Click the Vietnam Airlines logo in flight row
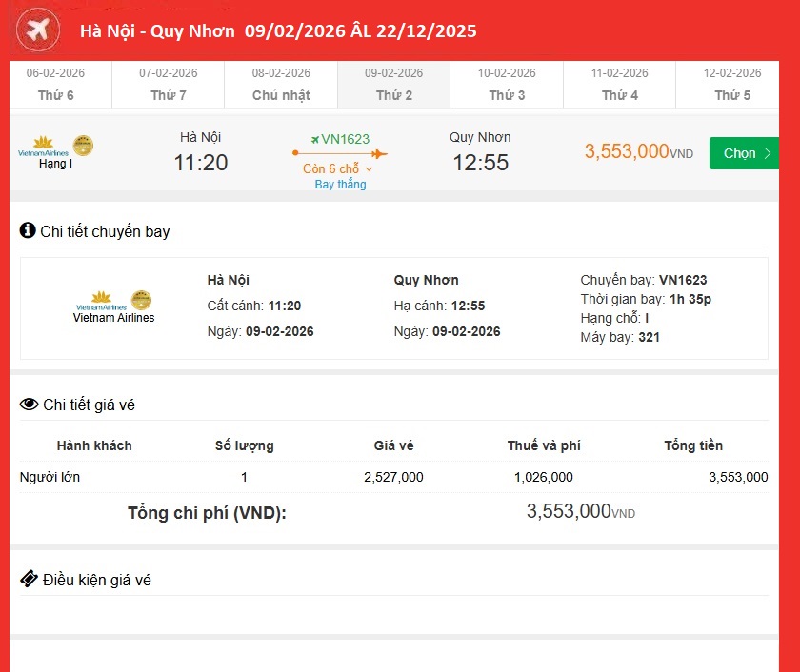 pyautogui.click(x=44, y=146)
